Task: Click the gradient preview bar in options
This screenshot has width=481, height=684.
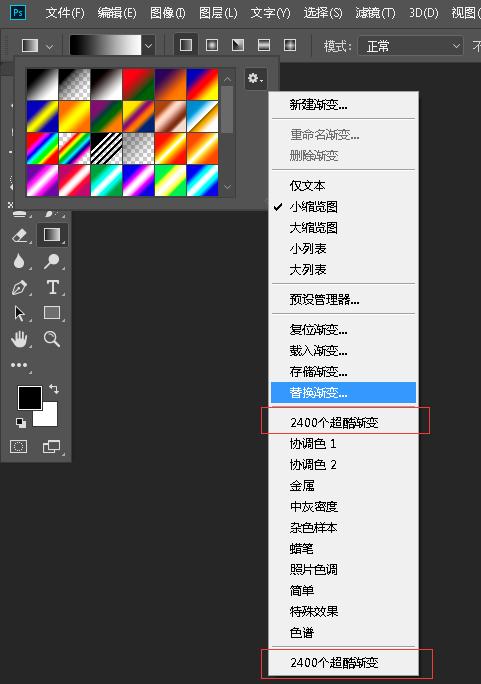Action: pyautogui.click(x=106, y=45)
